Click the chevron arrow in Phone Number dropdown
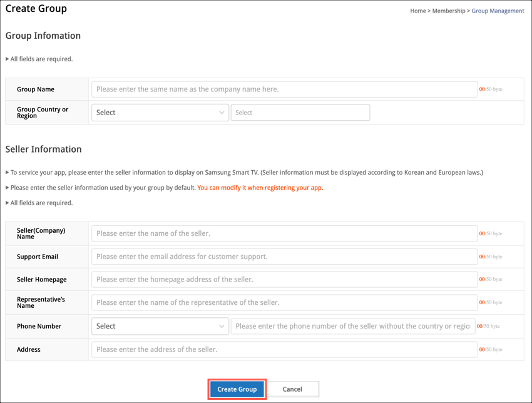 pos(222,326)
